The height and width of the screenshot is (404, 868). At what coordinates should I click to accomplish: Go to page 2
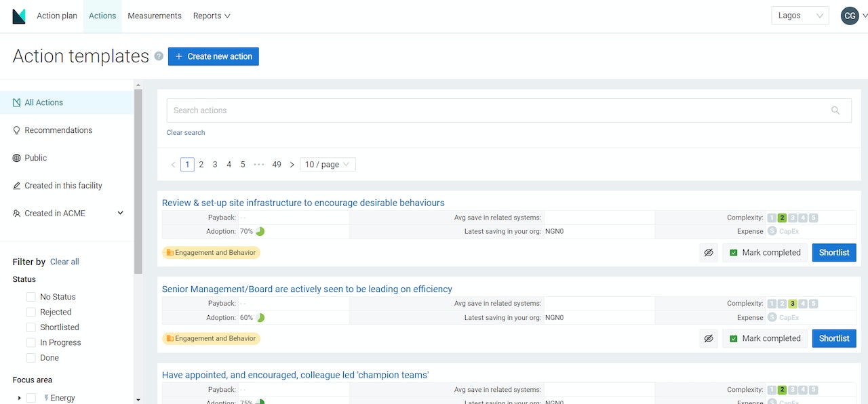[x=201, y=165]
